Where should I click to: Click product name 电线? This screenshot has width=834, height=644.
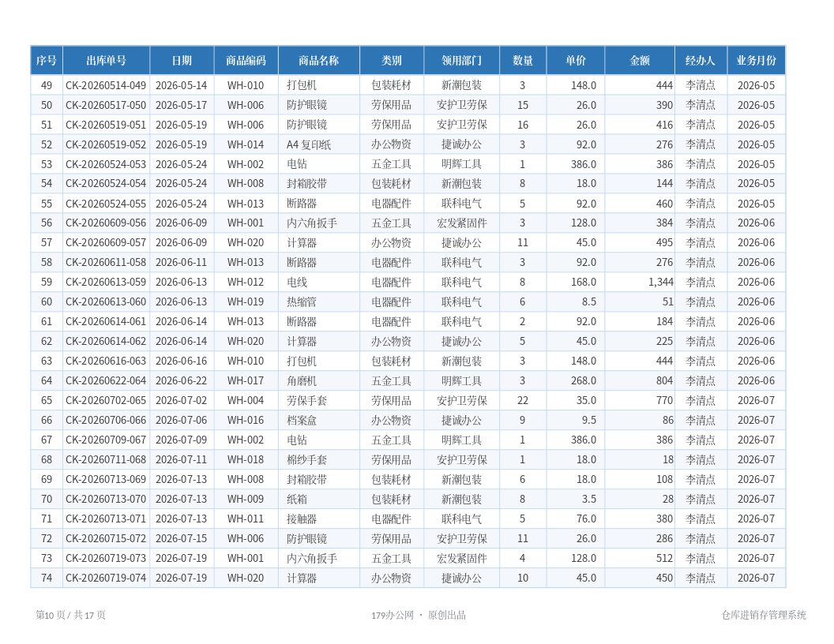[297, 283]
